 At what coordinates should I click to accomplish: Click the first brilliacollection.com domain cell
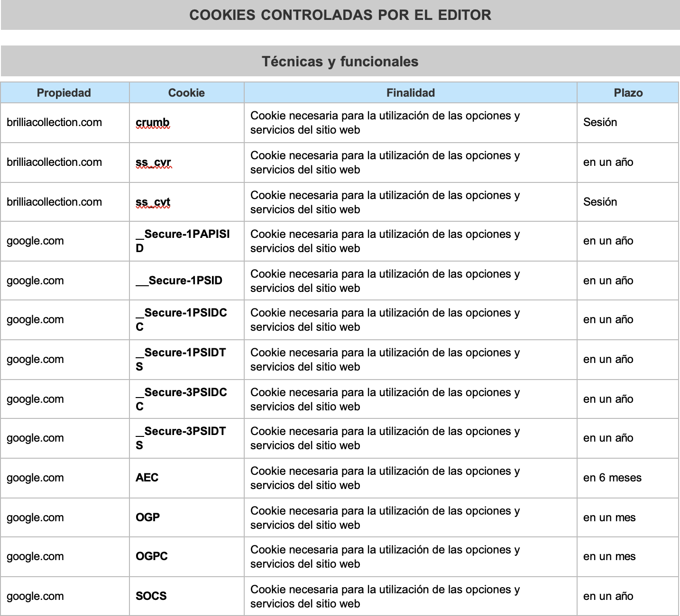(54, 122)
